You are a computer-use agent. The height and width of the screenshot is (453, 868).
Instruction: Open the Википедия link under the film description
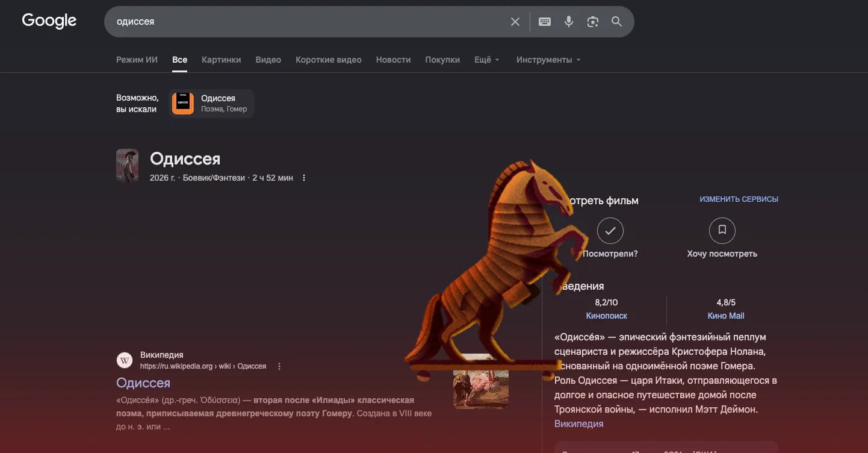tap(579, 423)
